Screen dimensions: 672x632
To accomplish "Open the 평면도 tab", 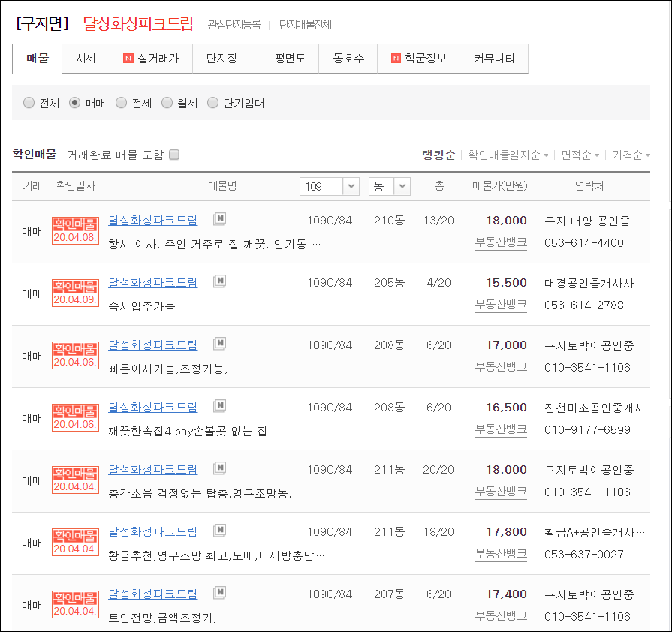I will pyautogui.click(x=290, y=59).
